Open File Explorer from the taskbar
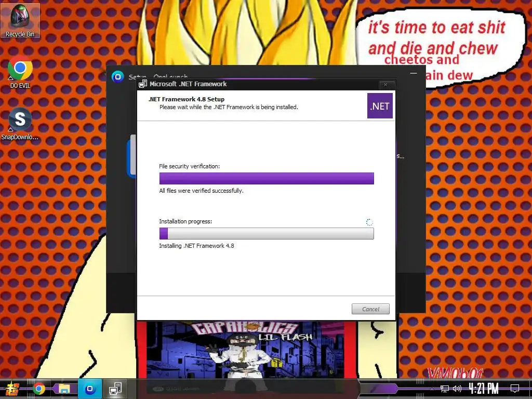 (64, 389)
